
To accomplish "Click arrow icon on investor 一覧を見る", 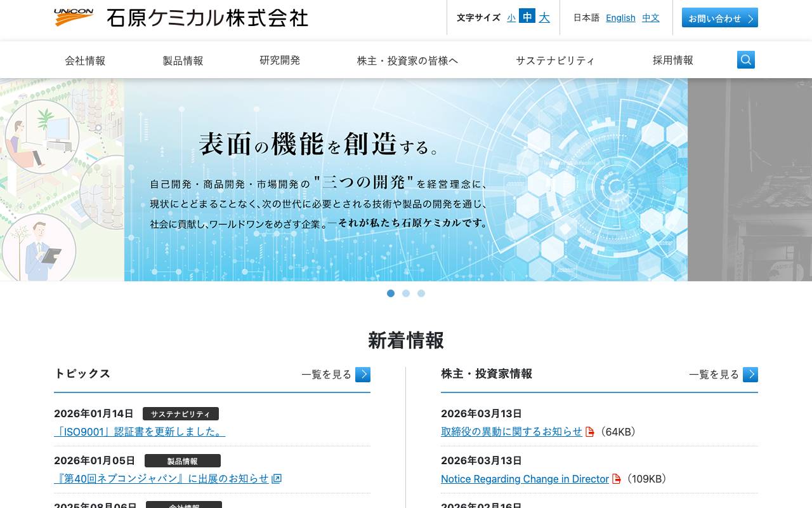I will click(x=750, y=375).
